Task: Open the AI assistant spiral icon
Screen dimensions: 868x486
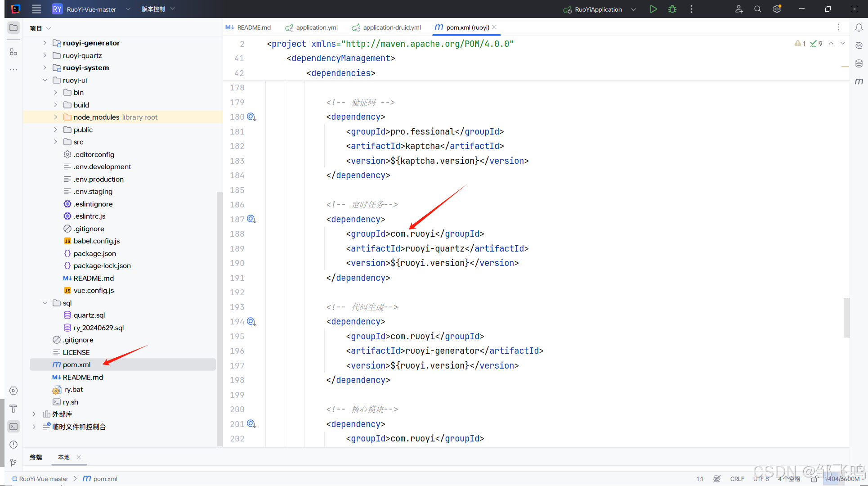Action: tap(859, 45)
